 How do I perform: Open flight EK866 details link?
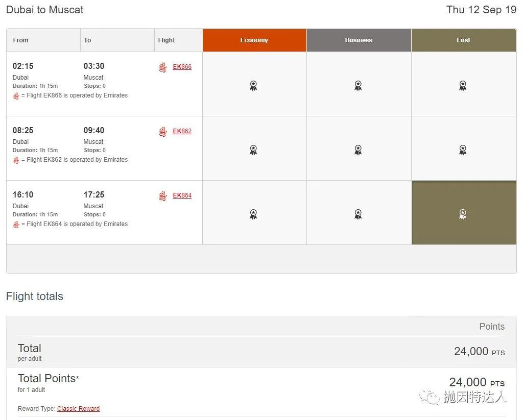click(x=182, y=67)
